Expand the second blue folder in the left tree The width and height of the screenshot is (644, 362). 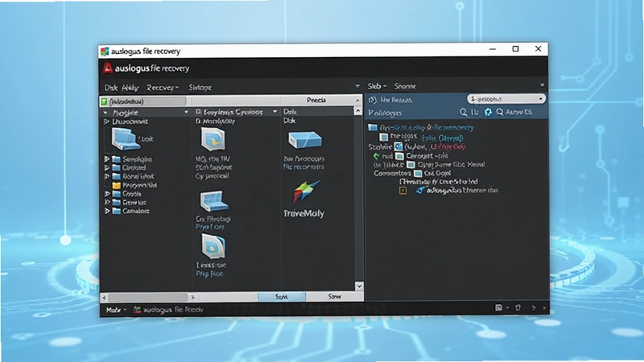[107, 167]
